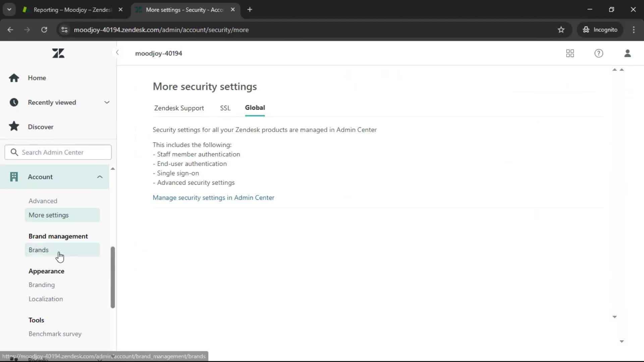The height and width of the screenshot is (362, 644).
Task: Open Chrome menu three dots
Action: [634, 30]
